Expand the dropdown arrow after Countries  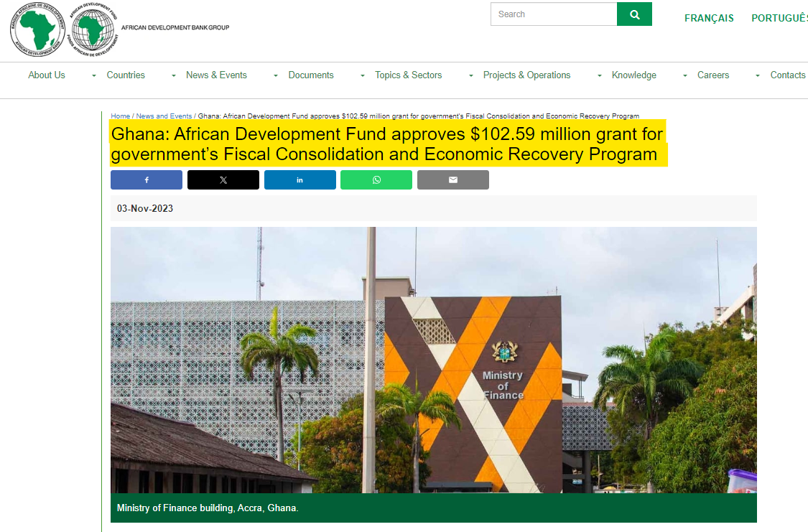tap(174, 76)
